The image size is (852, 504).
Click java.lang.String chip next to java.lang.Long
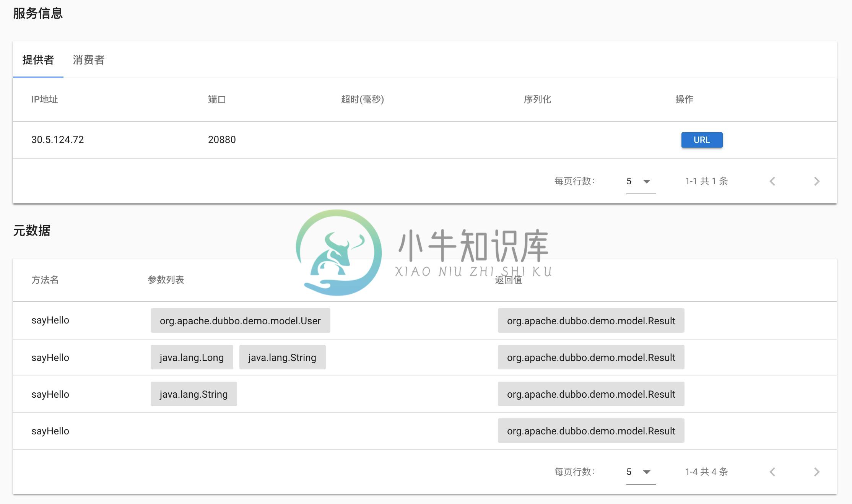click(x=282, y=358)
